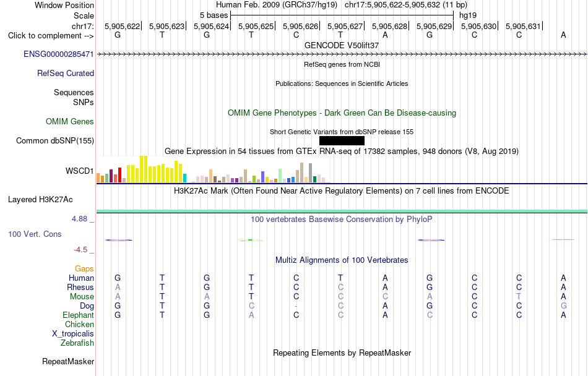Click the 5,905,629 position label
Image resolution: width=588 pixels, height=376 pixels.
pos(435,26)
